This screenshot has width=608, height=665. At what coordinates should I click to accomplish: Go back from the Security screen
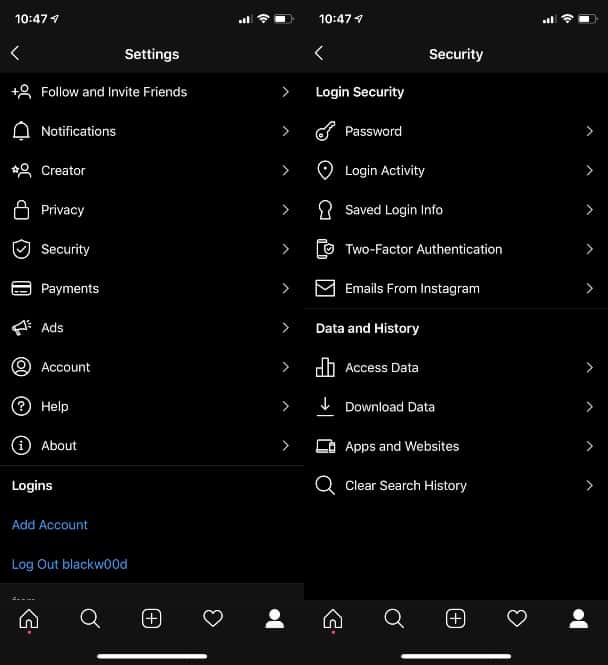click(319, 54)
